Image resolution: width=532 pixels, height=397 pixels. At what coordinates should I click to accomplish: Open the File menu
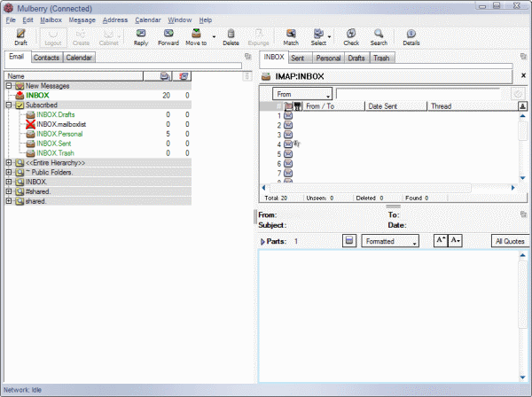11,20
